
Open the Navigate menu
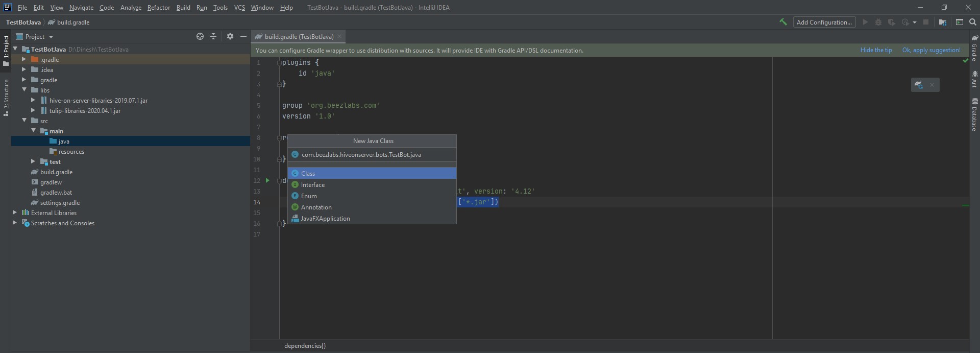[81, 8]
